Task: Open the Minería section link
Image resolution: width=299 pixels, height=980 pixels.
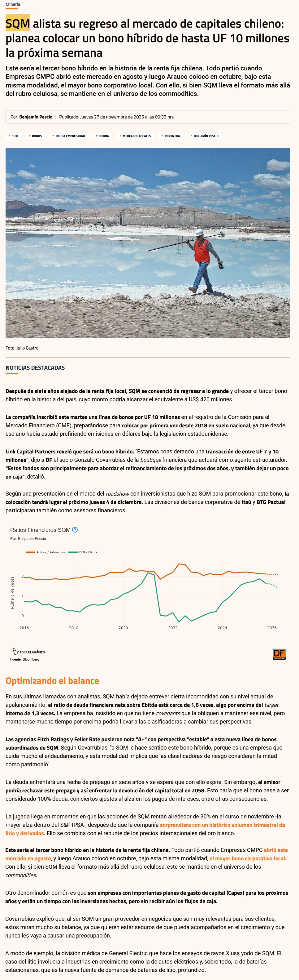Action: pos(13,4)
